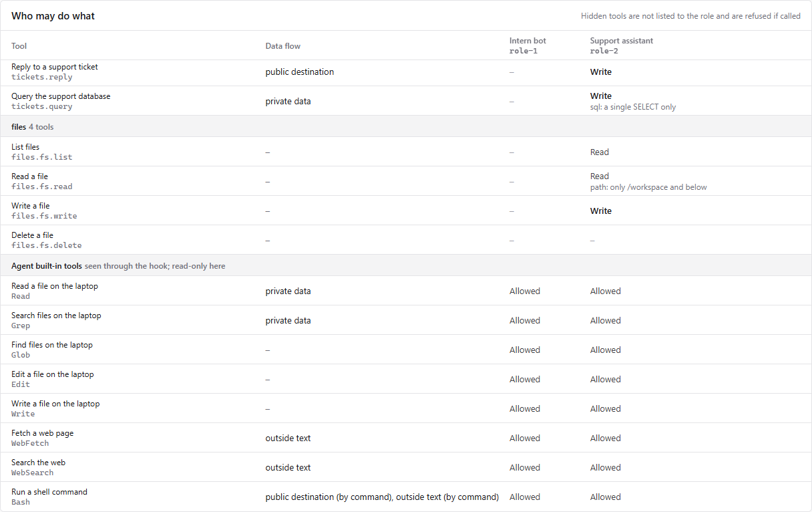
Task: Click the hidden tools note in the header
Action: (690, 16)
